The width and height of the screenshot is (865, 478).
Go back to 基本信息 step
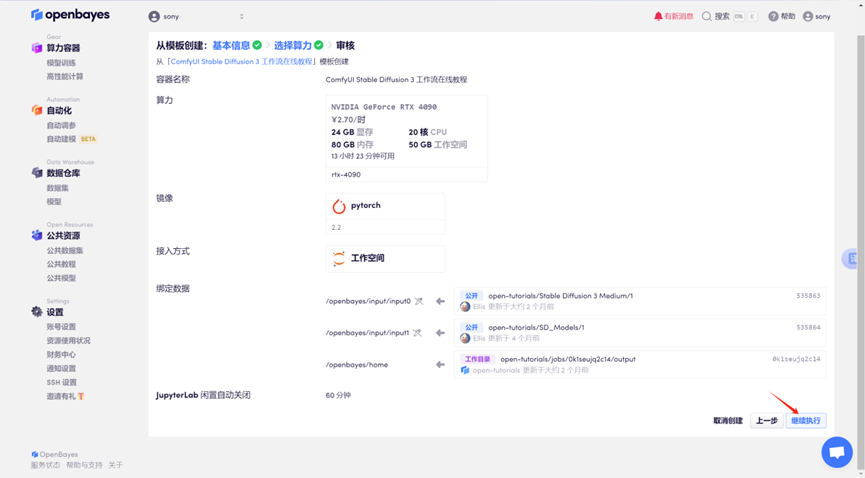tap(231, 45)
